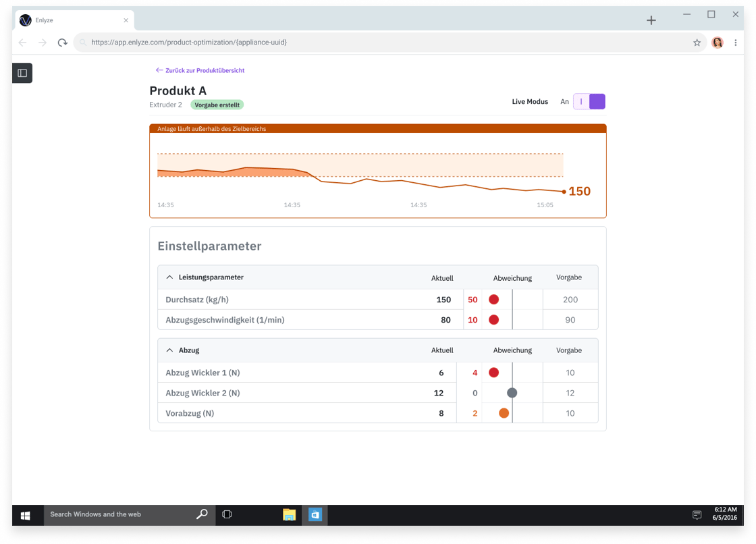Select the Abzugsgeschwindigkeit (1/min) row label
The height and width of the screenshot is (544, 756).
(x=225, y=320)
